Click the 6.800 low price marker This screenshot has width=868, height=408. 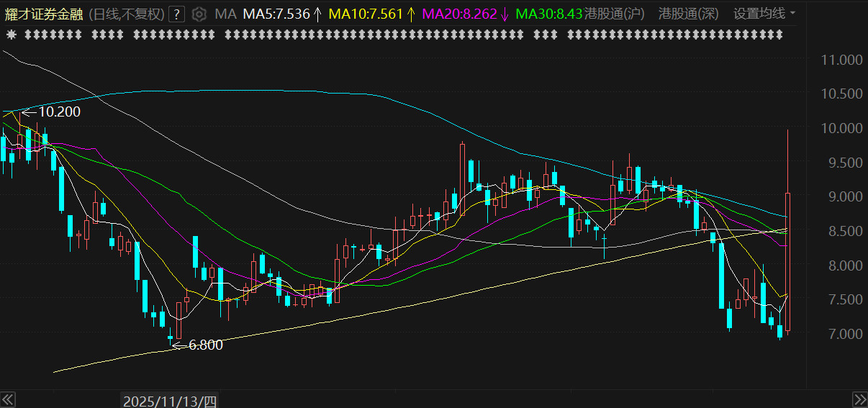pos(205,345)
